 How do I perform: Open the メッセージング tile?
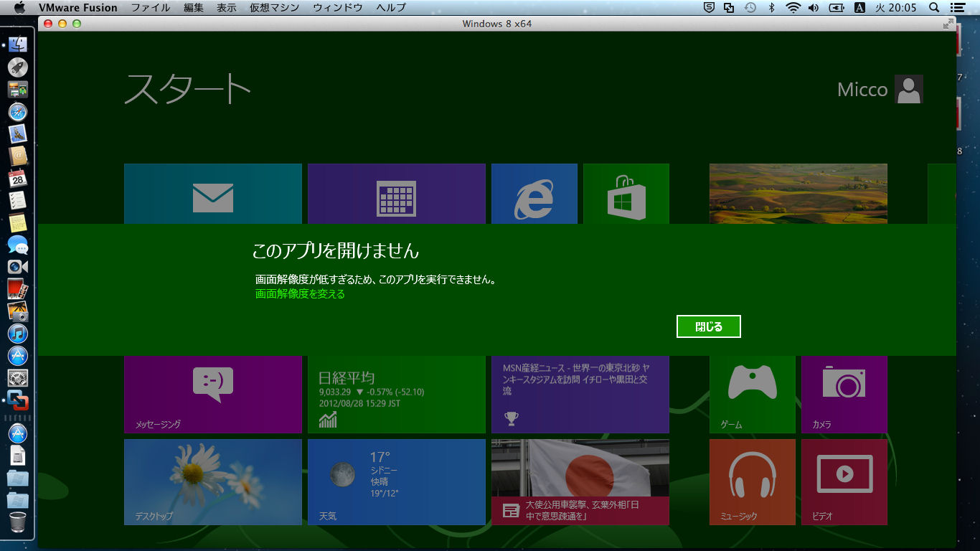coord(213,395)
